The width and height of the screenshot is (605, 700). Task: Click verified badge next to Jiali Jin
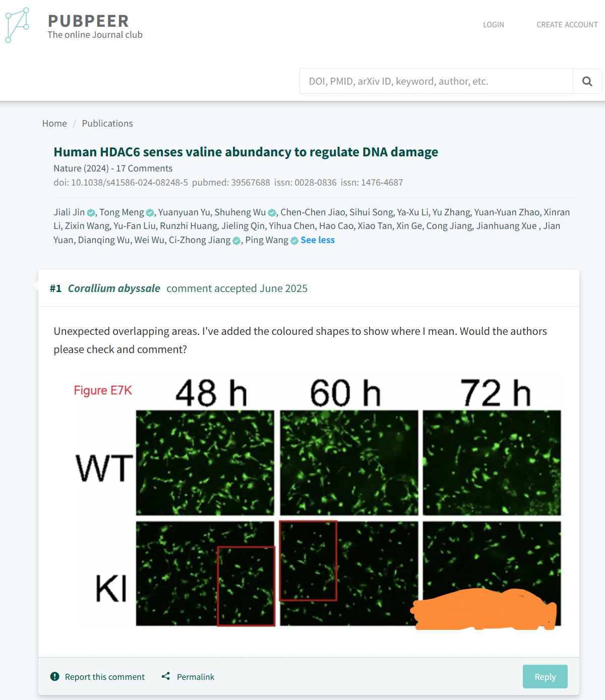point(91,213)
